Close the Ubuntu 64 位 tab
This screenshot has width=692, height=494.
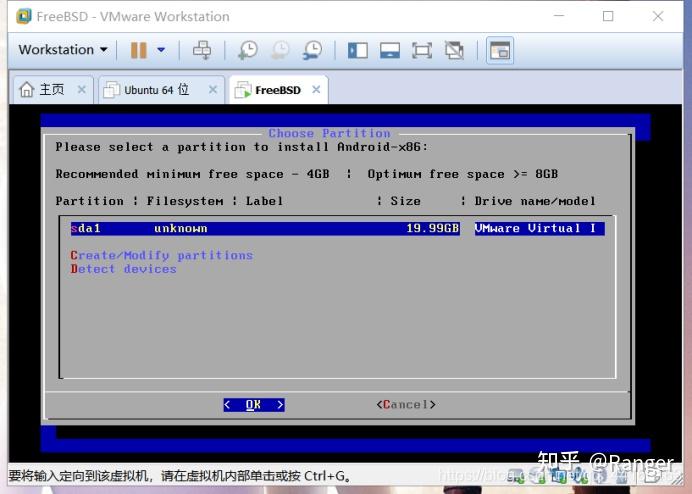[x=213, y=90]
